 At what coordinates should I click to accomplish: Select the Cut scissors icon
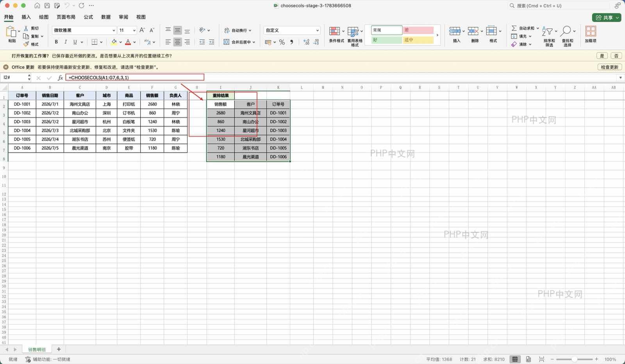26,28
